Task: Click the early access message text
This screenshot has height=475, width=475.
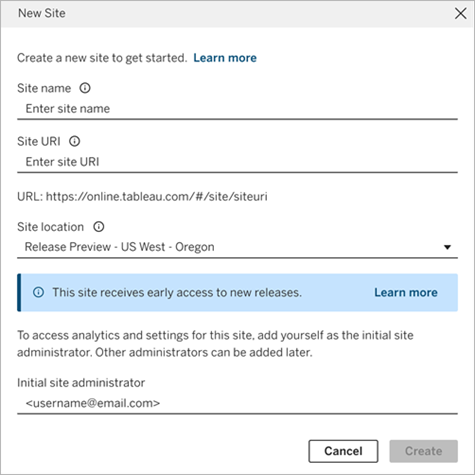Action: pyautogui.click(x=177, y=293)
